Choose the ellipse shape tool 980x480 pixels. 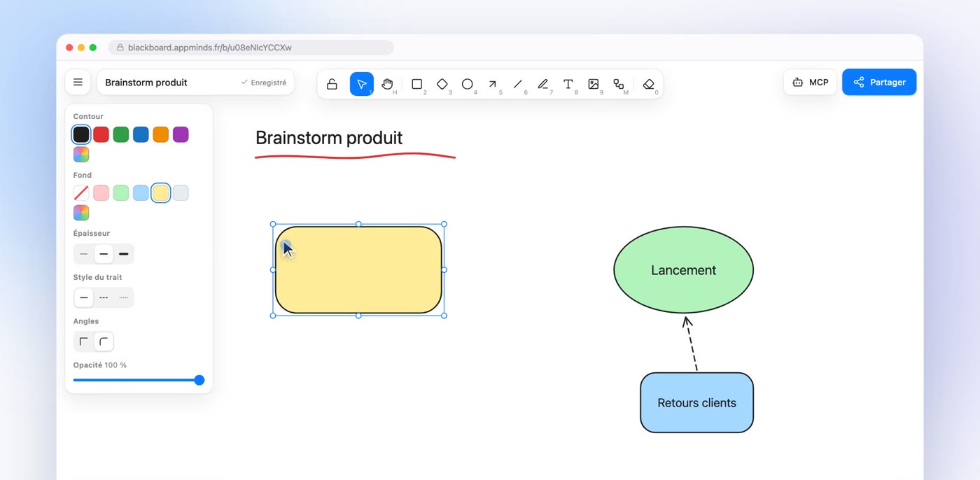click(x=468, y=84)
